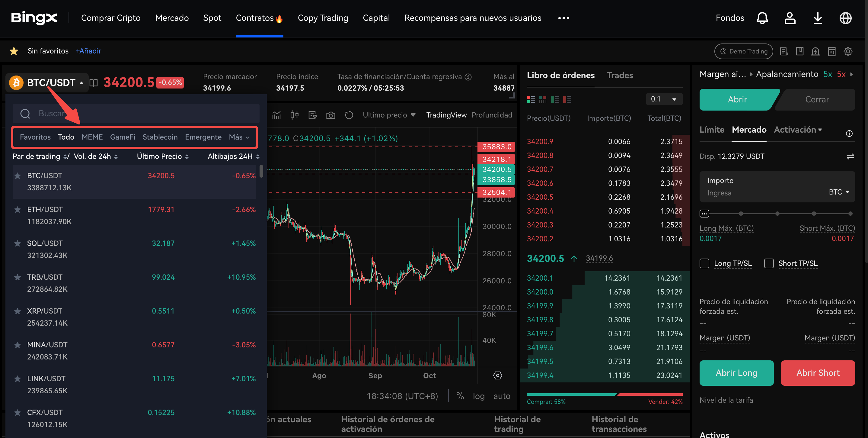Click the notifications bell icon

762,18
